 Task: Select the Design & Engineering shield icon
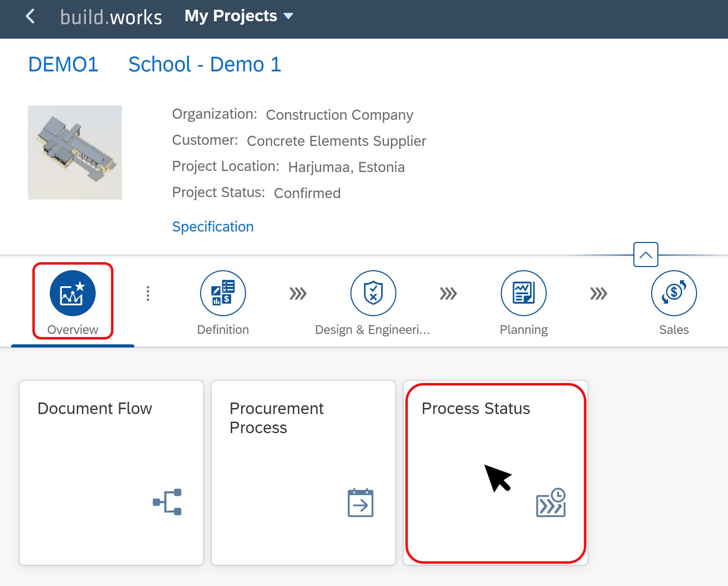373,293
